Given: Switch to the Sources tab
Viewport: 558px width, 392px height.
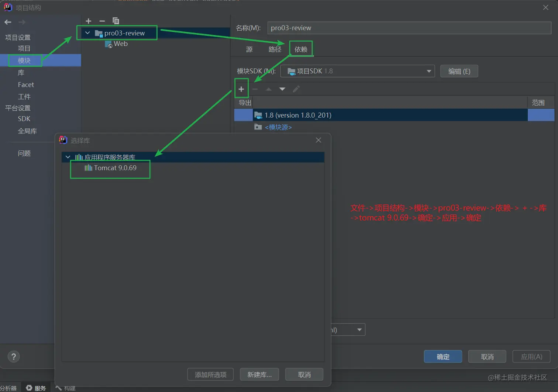Looking at the screenshot, I should [249, 49].
